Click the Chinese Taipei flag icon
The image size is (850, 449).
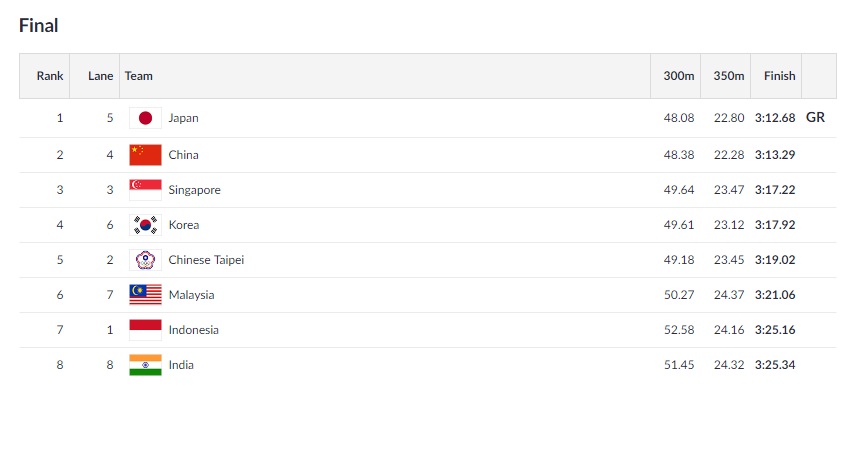(x=145, y=260)
